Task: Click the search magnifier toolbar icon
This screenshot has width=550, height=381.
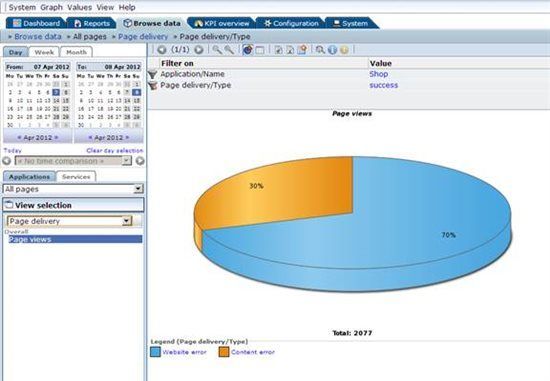Action: tap(320, 50)
